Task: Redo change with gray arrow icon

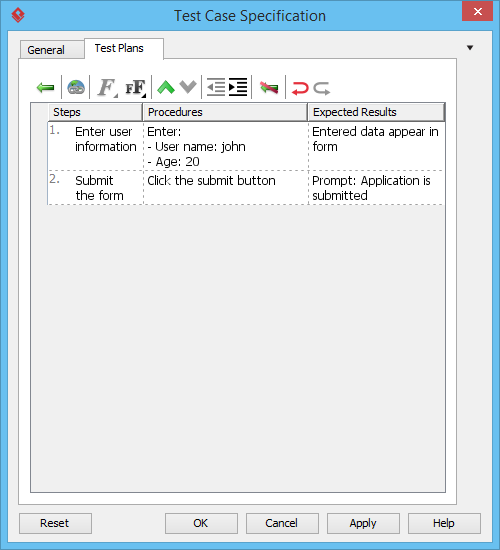Action: point(321,88)
